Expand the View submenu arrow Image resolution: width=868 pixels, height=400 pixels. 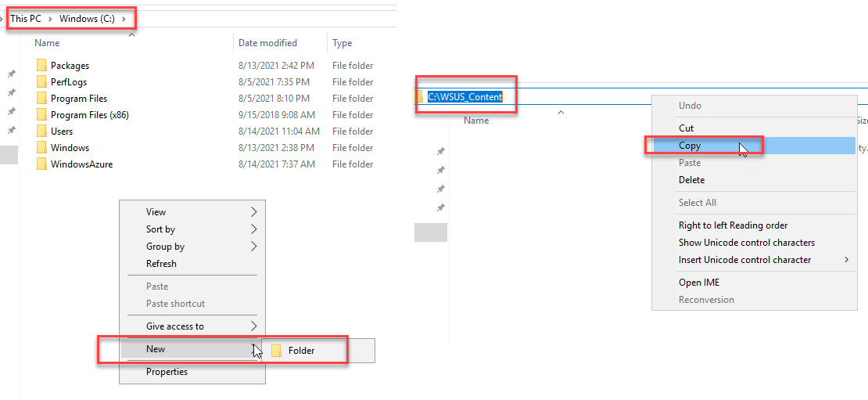253,212
